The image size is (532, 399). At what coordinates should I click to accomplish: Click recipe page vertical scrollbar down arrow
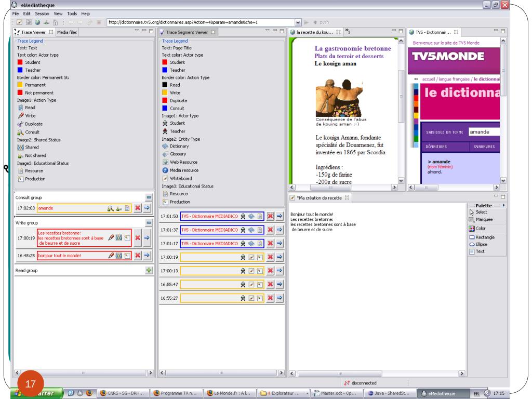[401, 180]
